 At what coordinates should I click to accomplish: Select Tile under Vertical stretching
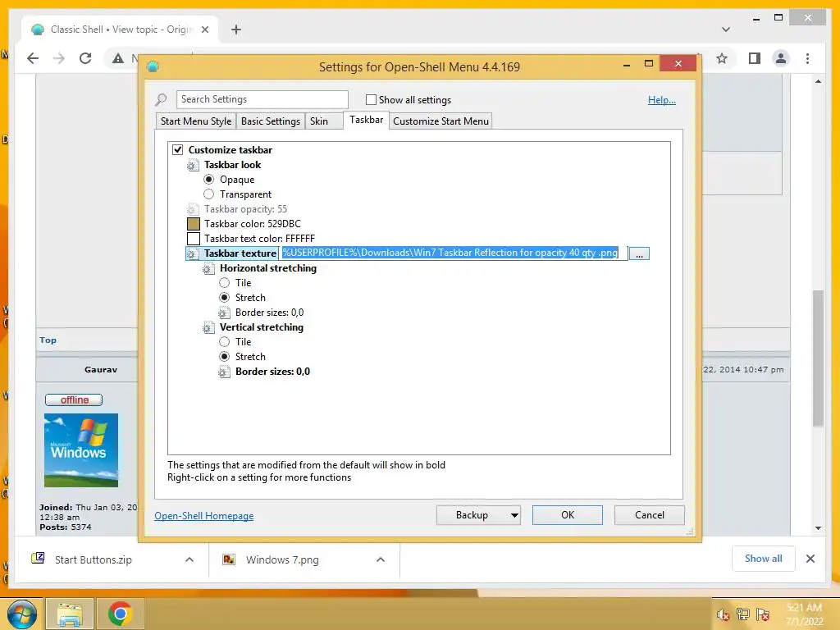225,342
